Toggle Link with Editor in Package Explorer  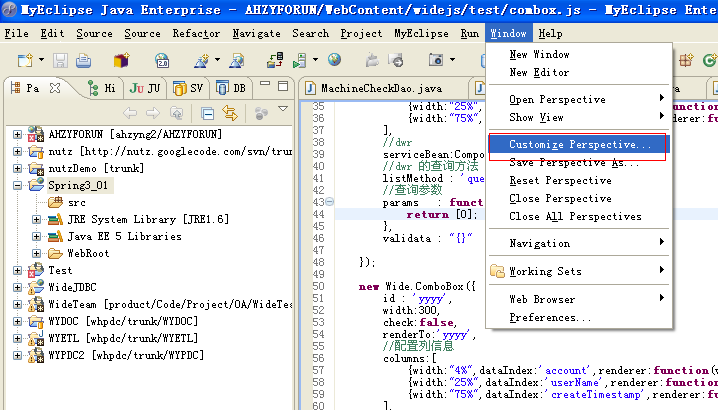(228, 112)
